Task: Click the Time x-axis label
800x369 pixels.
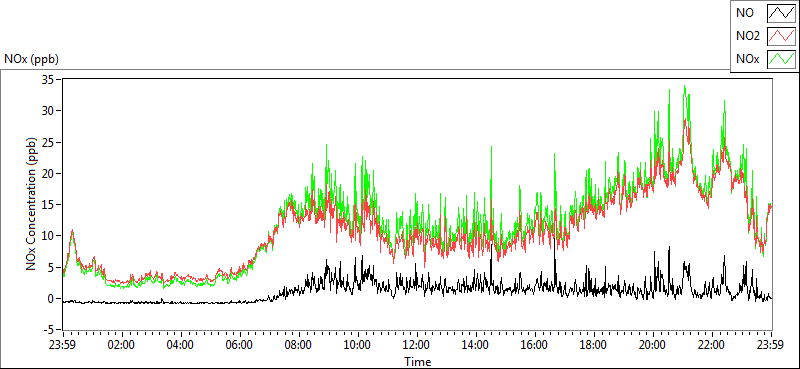Action: 417,362
